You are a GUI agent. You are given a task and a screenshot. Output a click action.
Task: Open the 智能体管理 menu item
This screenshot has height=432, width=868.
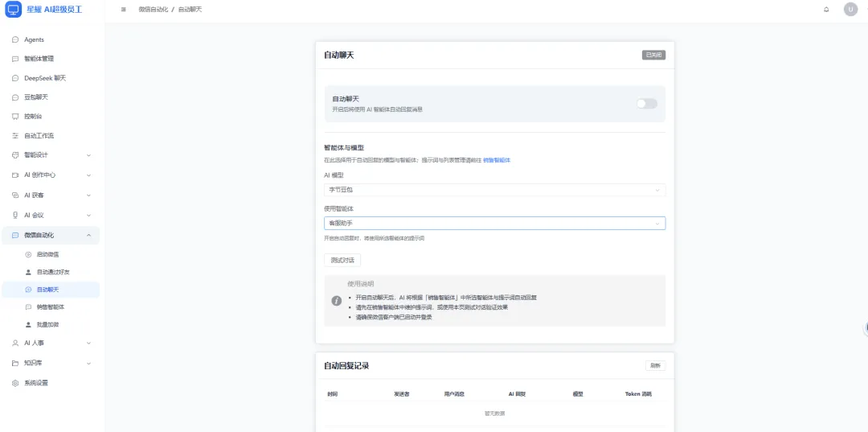tap(51, 59)
